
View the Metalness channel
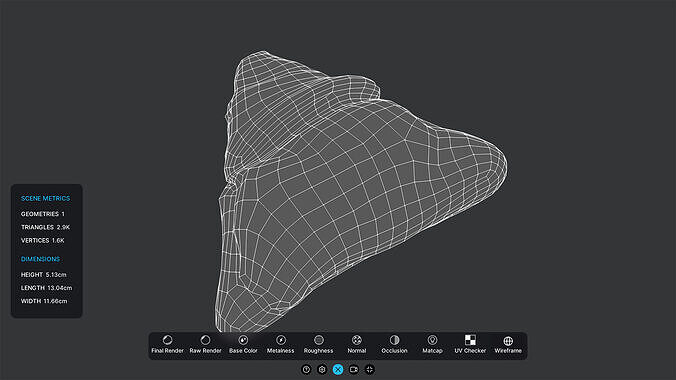(x=281, y=345)
